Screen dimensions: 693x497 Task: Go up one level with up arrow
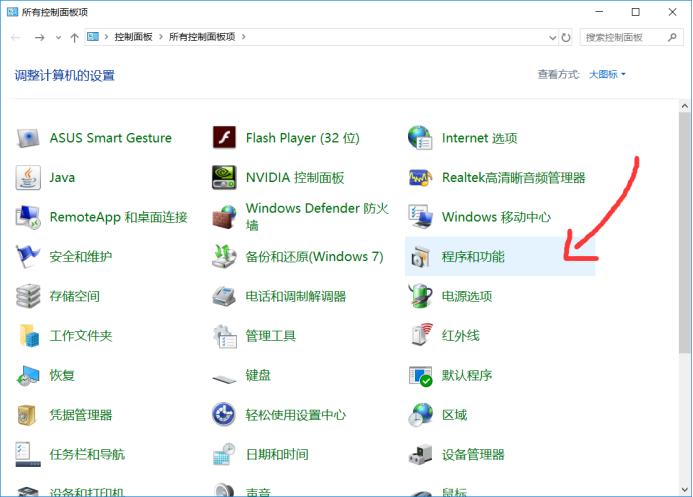[74, 38]
